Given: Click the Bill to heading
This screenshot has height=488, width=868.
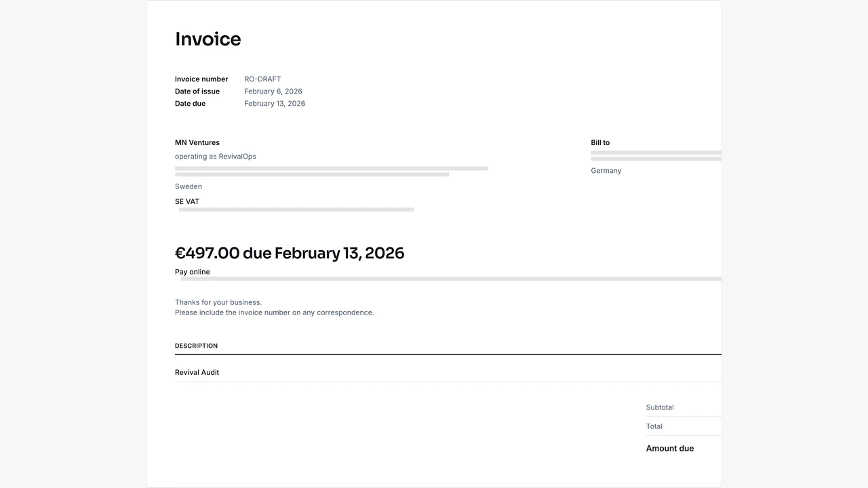Looking at the screenshot, I should click(x=600, y=142).
